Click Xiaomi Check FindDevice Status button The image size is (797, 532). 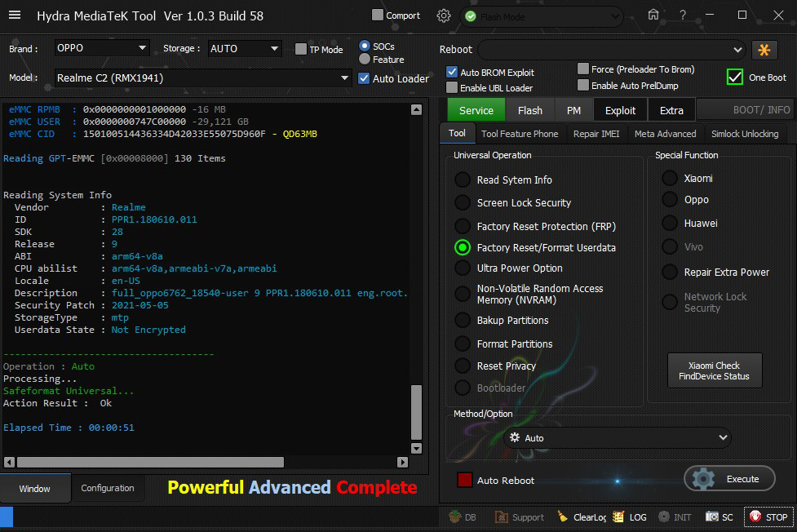[x=714, y=371]
